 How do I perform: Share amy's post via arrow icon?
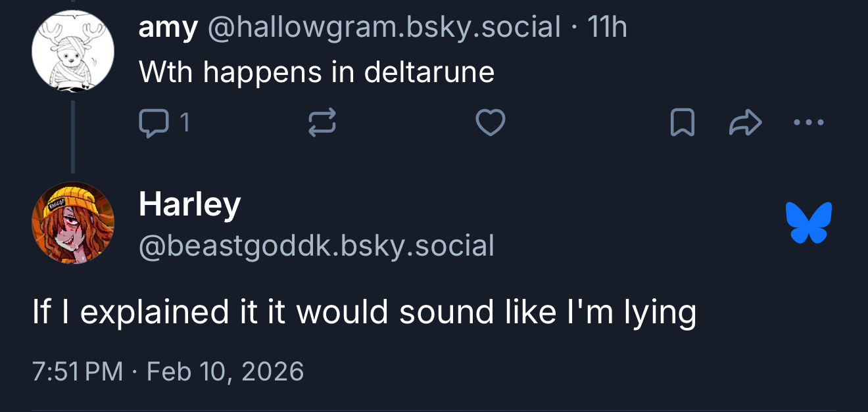click(746, 123)
